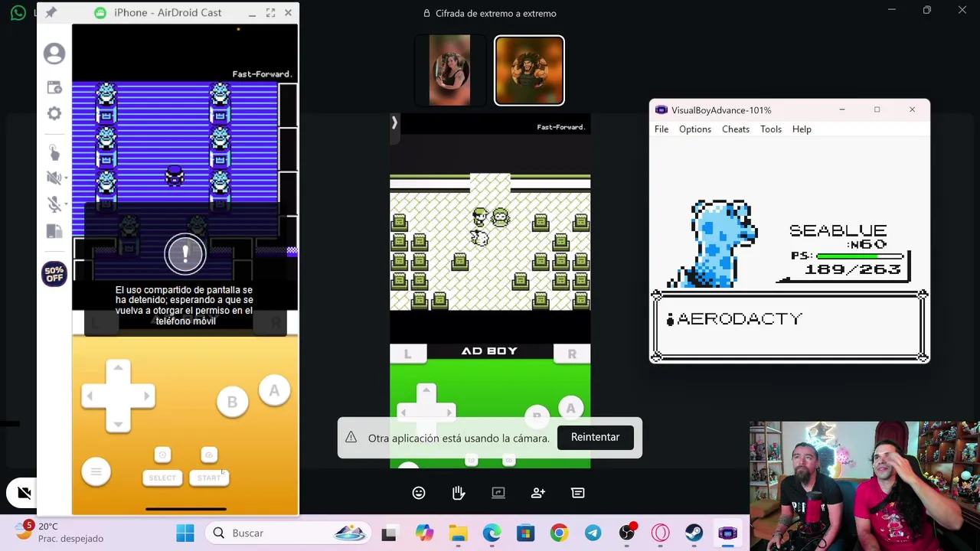Select the highlighted second participant thumbnail
The image size is (980, 551).
[529, 70]
